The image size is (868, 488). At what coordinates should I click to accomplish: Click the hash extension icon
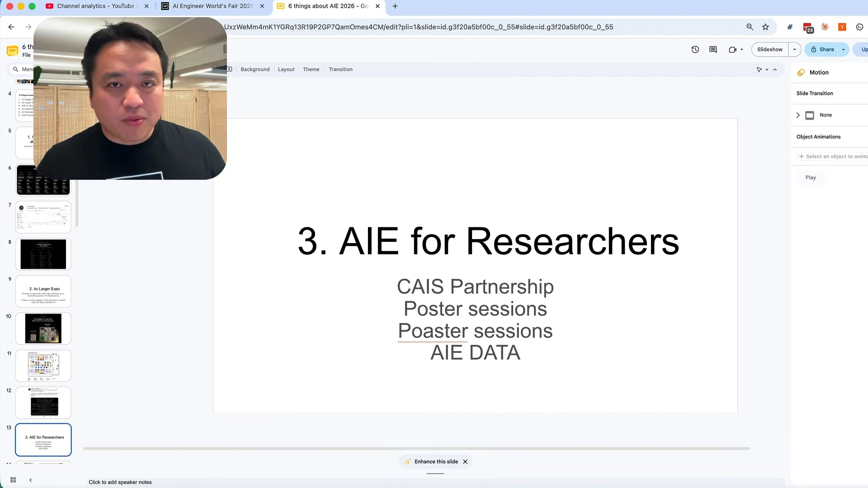(x=790, y=27)
